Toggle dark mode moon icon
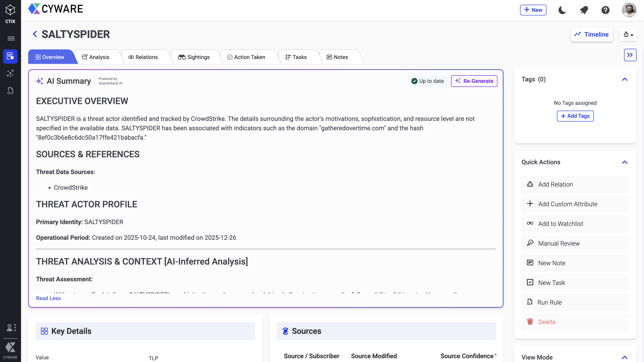The width and height of the screenshot is (644, 362). coord(562,10)
